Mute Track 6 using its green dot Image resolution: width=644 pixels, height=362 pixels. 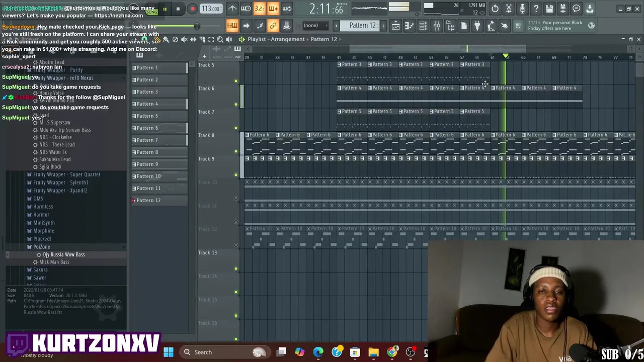[x=236, y=105]
